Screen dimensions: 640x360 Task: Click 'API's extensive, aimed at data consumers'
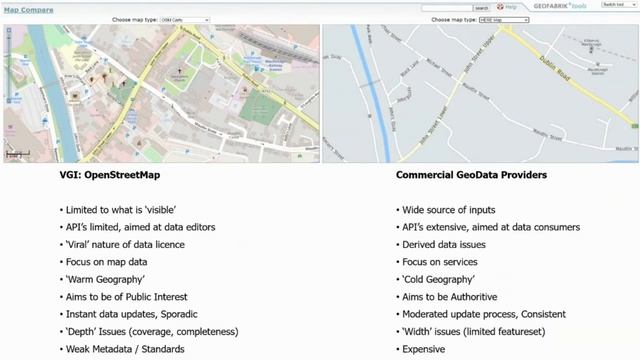(x=488, y=227)
